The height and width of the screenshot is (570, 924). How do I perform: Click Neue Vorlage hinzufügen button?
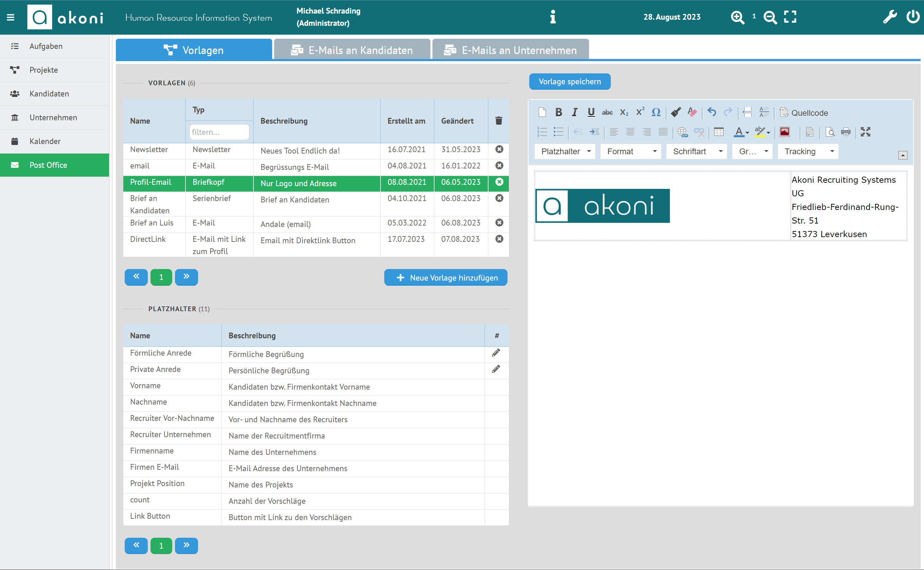click(446, 277)
